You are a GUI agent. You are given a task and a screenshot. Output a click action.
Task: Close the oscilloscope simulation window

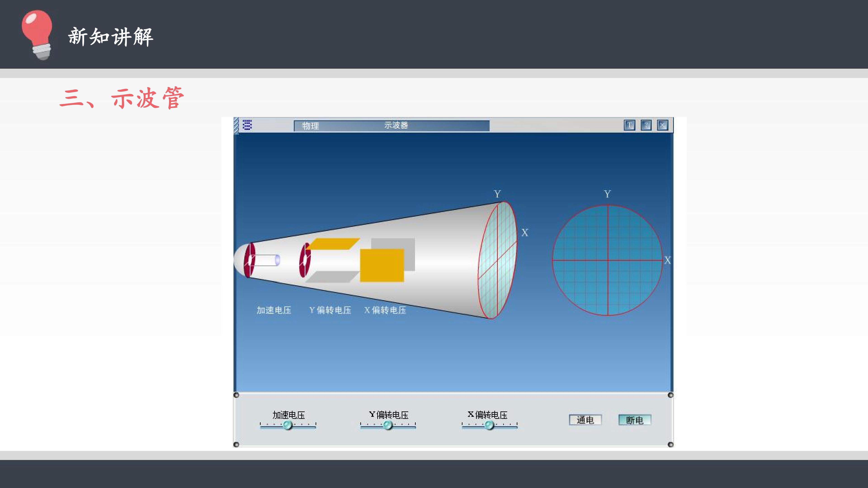663,125
